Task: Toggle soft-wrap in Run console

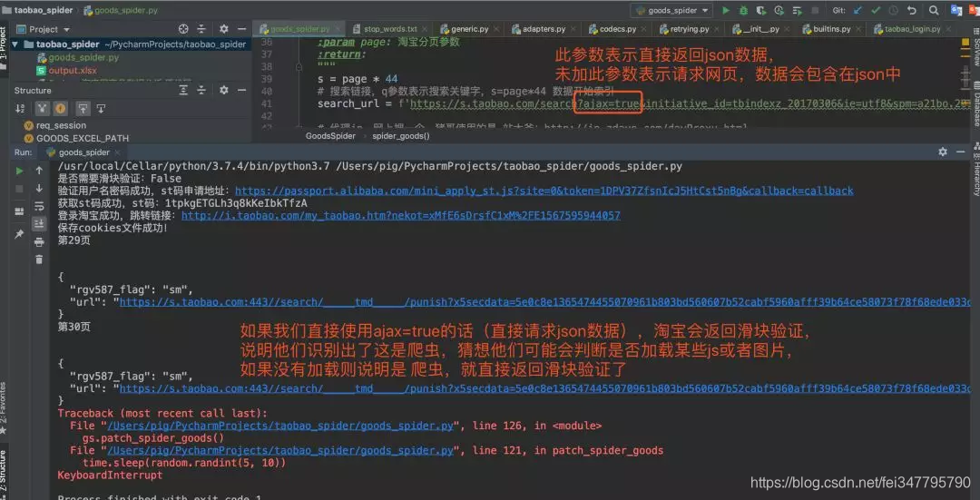Action: pyautogui.click(x=39, y=206)
